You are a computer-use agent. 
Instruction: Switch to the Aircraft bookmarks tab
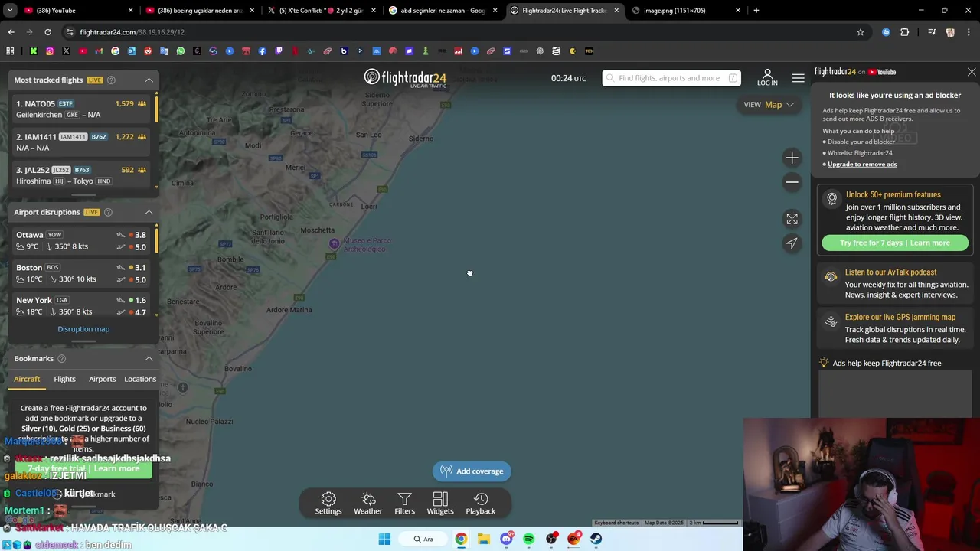[27, 379]
